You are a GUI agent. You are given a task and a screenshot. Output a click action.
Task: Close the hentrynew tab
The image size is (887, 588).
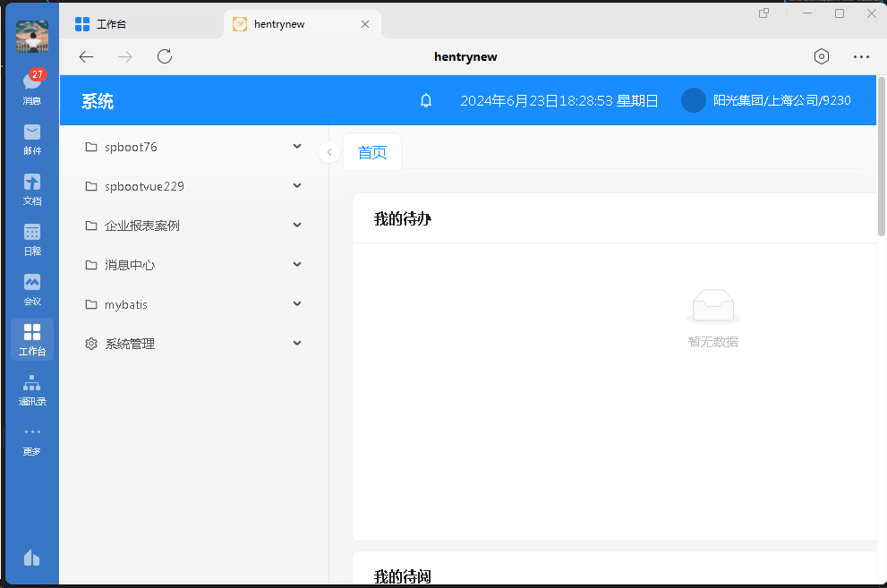pos(365,24)
